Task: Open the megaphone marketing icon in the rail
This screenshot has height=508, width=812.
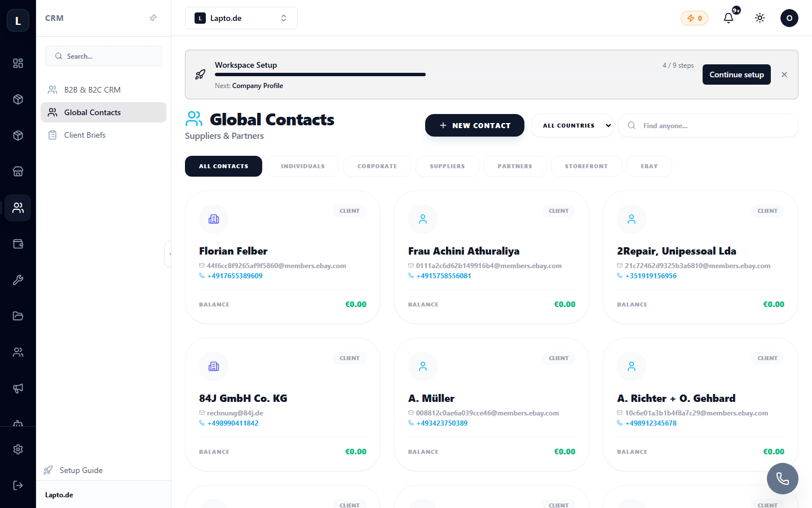Action: click(18, 388)
